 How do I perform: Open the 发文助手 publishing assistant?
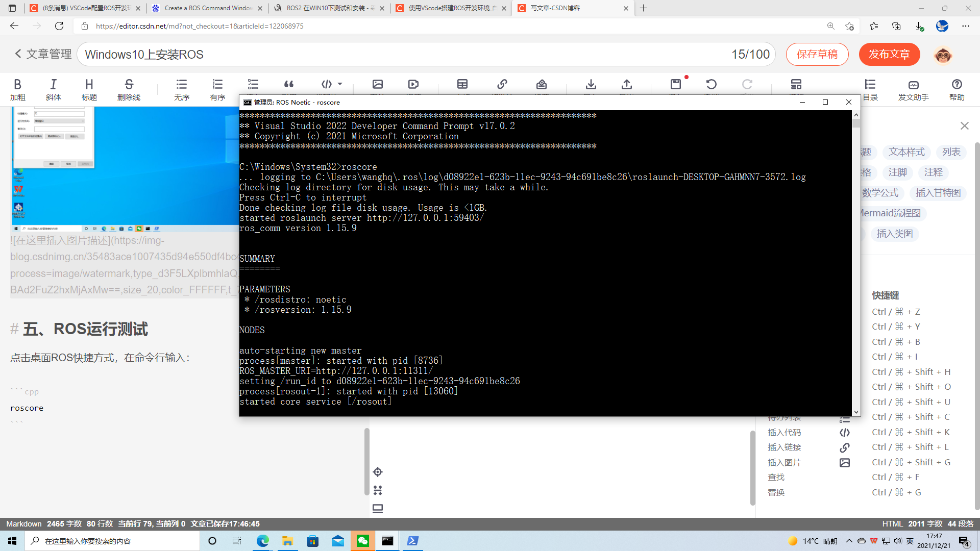coord(914,88)
